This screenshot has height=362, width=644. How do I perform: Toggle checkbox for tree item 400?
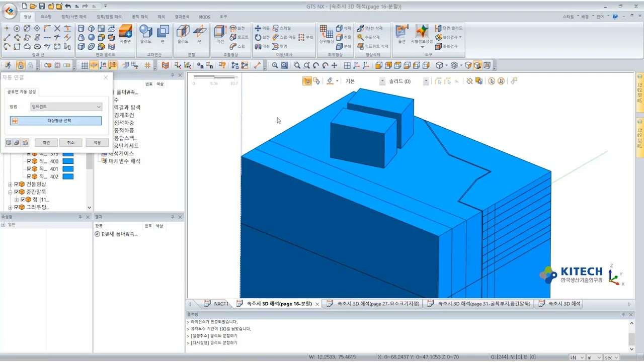(x=29, y=161)
